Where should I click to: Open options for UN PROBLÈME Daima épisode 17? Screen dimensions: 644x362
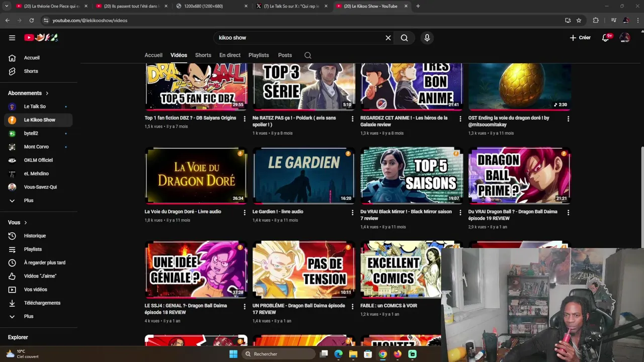(352, 306)
